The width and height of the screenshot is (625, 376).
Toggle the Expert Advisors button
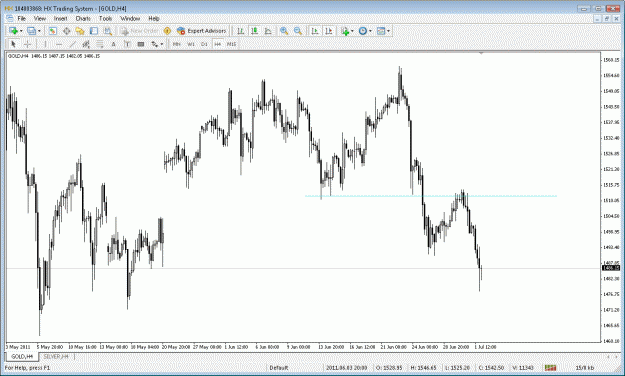click(x=202, y=31)
